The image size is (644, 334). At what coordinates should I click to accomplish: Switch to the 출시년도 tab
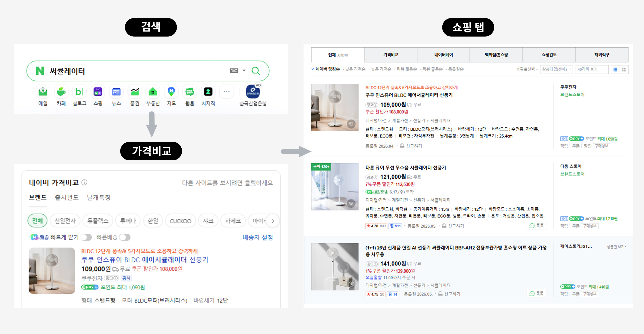[x=67, y=198]
